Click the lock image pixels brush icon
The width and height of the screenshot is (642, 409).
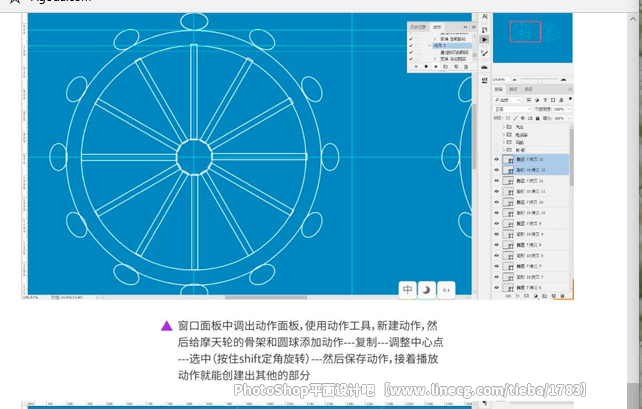click(x=515, y=118)
